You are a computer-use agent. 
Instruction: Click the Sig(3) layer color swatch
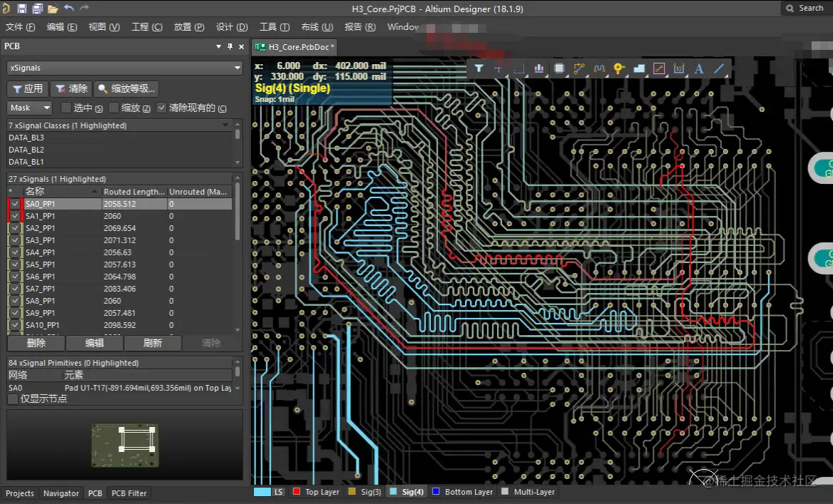pyautogui.click(x=352, y=492)
